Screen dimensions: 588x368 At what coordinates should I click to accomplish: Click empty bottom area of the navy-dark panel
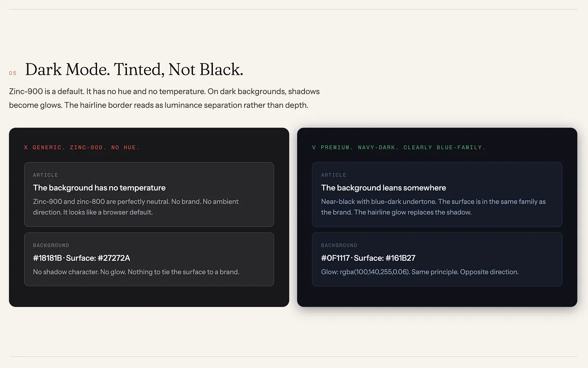tap(437, 297)
